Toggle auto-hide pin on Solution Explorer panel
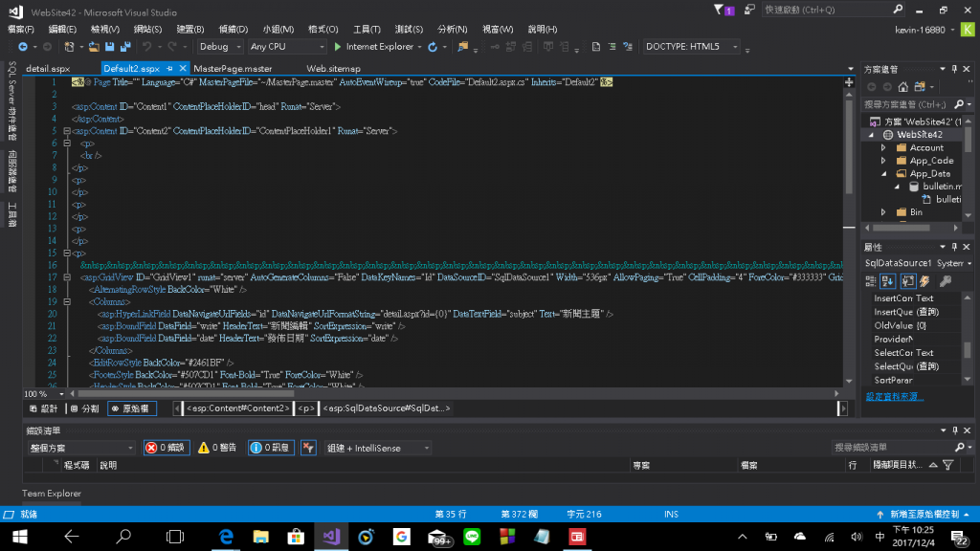 point(954,69)
